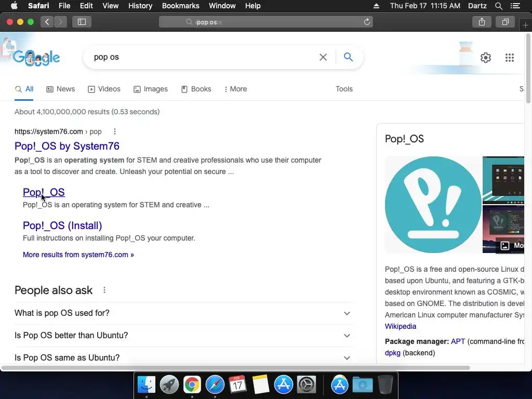Screen dimensions: 532x399
Task: Switch to the News results tab
Action: (60, 89)
